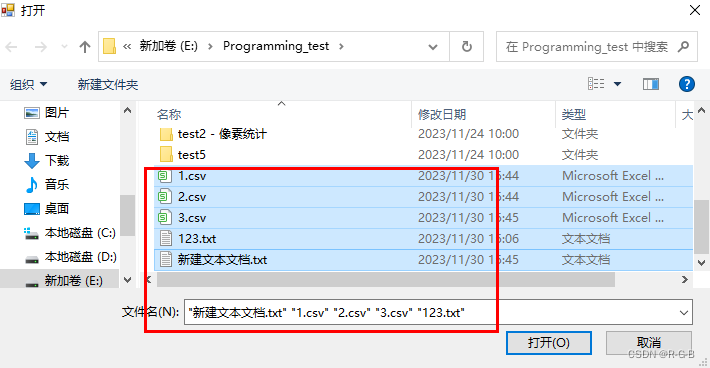Sort by 名称 column header
Viewport: 710px width, 368px height.
(169, 115)
